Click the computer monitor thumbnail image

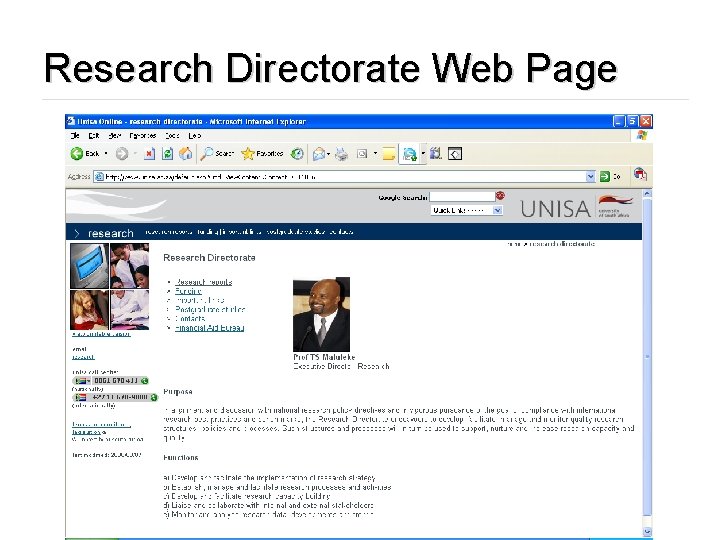tap(90, 266)
